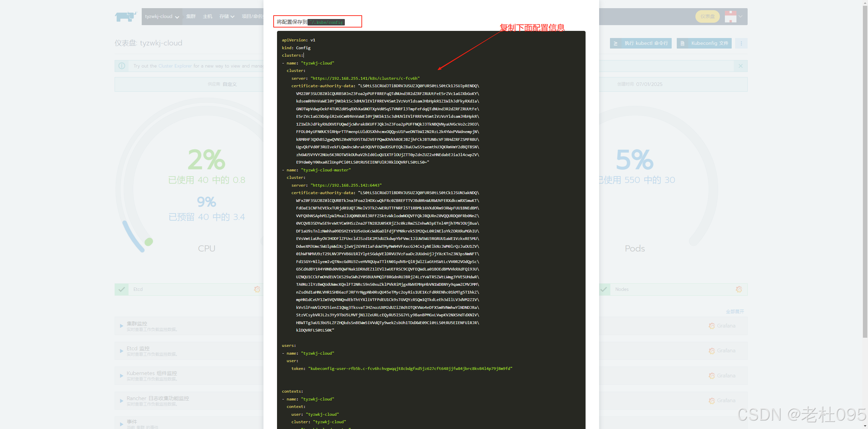
Task: Click the apiVersion: v1 line
Action: [x=298, y=40]
